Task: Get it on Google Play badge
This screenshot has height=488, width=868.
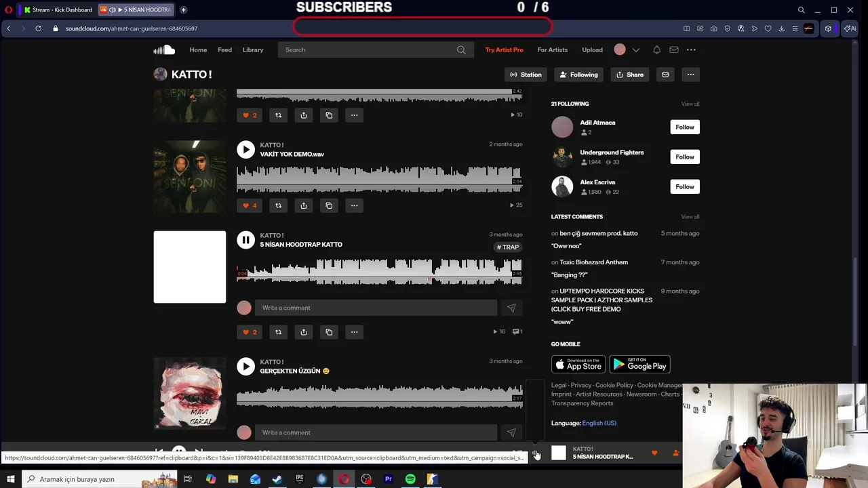Action: 639,365
